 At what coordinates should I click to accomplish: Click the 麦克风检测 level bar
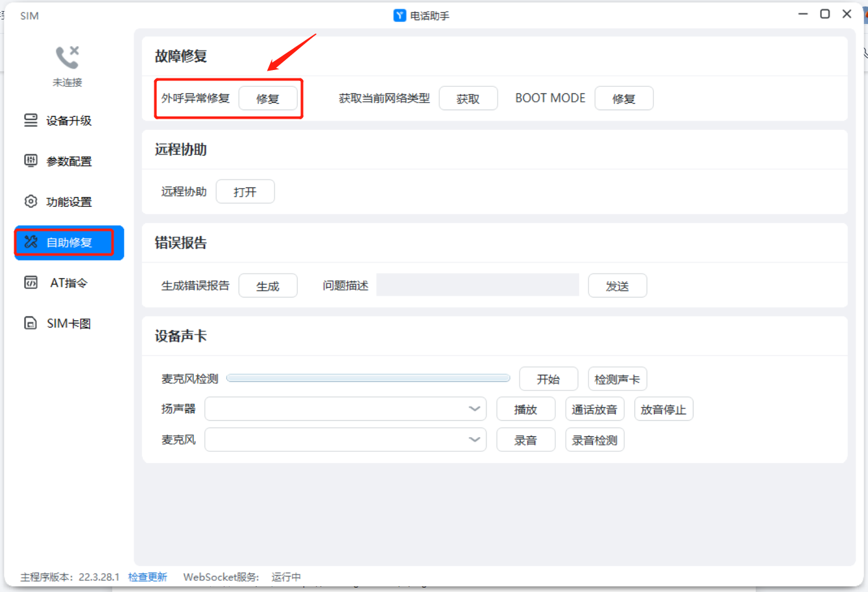point(368,378)
